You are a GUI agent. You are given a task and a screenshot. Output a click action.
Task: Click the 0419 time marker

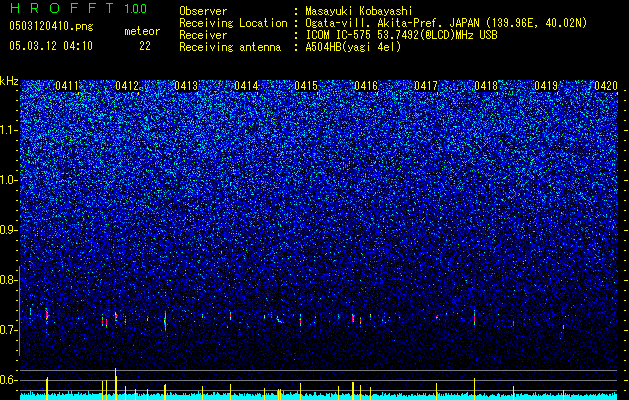(546, 86)
